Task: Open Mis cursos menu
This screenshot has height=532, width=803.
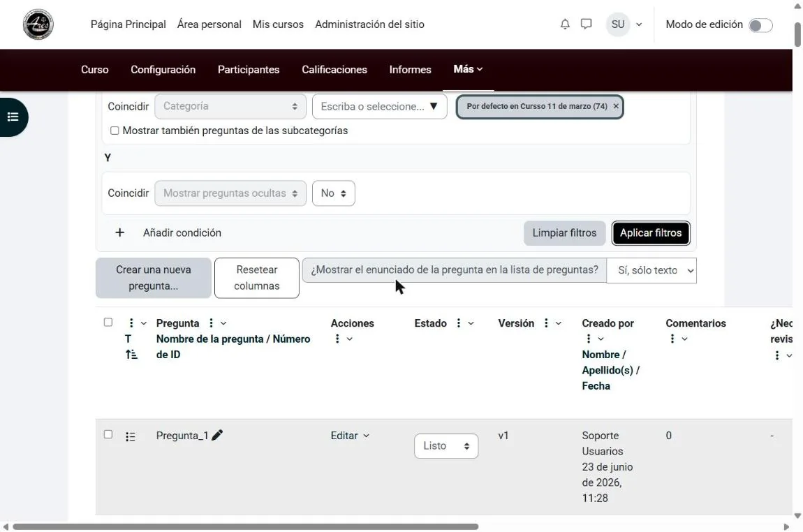Action: (278, 24)
